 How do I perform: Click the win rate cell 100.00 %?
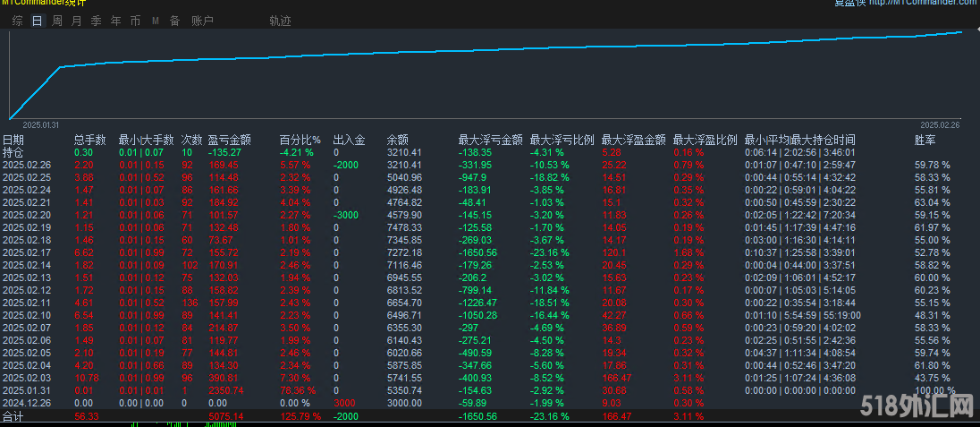(x=935, y=390)
